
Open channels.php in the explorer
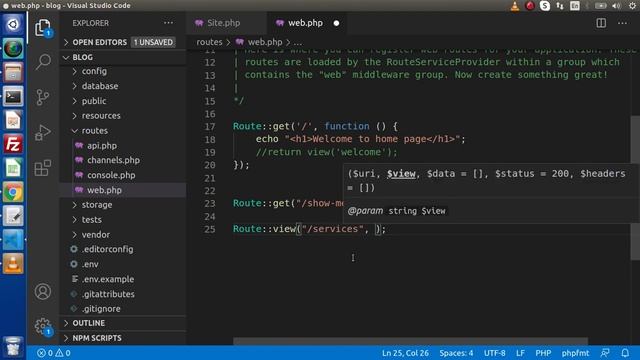(x=113, y=160)
